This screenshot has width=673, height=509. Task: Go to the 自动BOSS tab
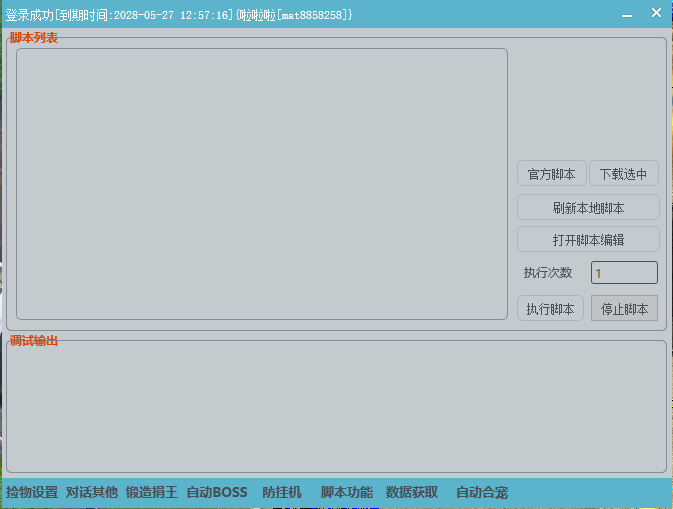tap(217, 492)
